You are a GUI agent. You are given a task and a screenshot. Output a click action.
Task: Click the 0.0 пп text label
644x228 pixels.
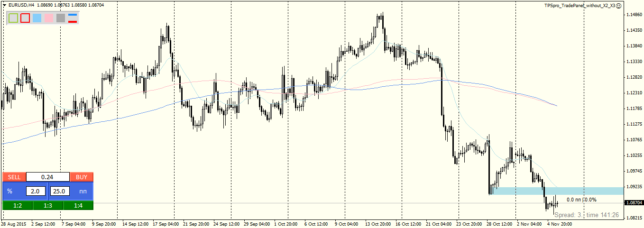tap(574, 200)
